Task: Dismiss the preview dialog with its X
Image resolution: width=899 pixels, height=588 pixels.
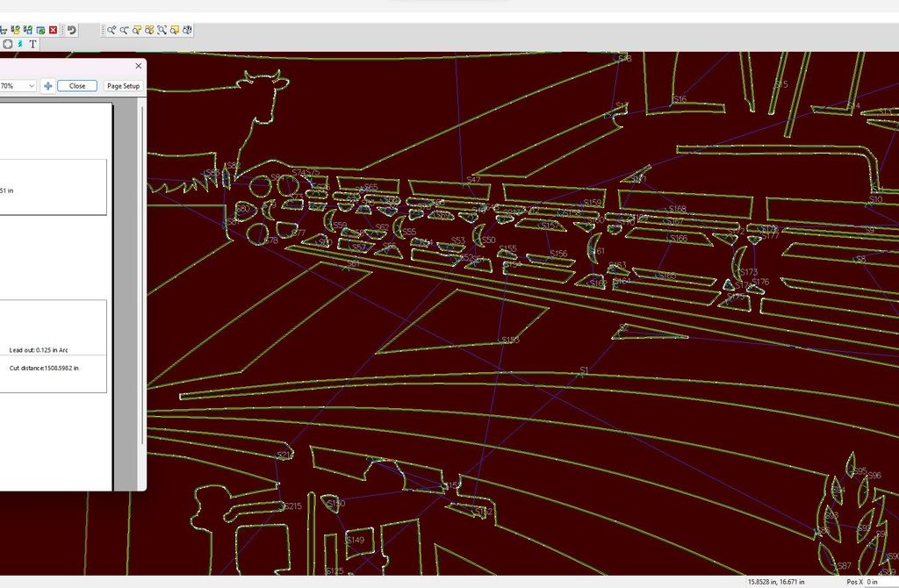Action: coord(138,66)
